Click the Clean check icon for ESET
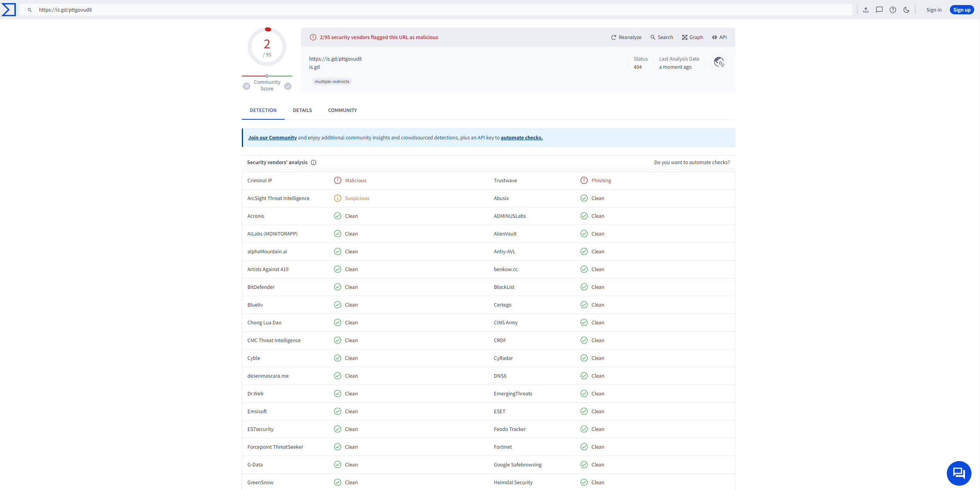 pyautogui.click(x=584, y=411)
